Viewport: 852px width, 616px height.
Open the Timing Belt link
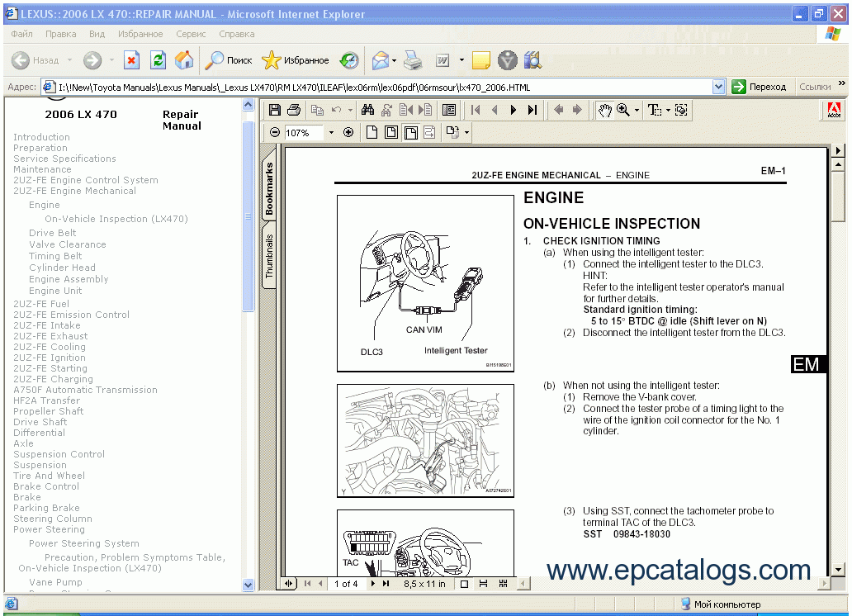(x=55, y=256)
